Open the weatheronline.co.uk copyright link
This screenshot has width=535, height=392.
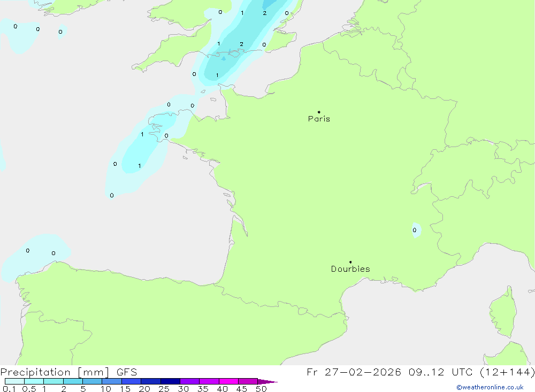point(490,387)
